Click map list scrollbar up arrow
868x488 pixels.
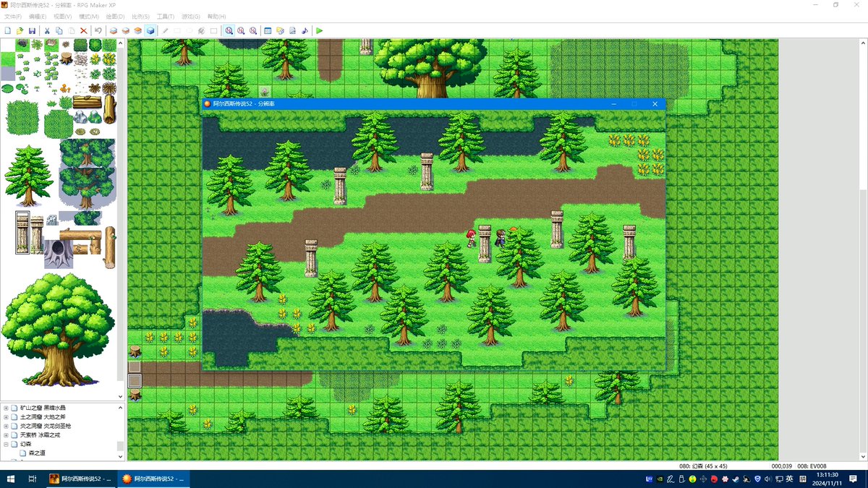point(121,407)
